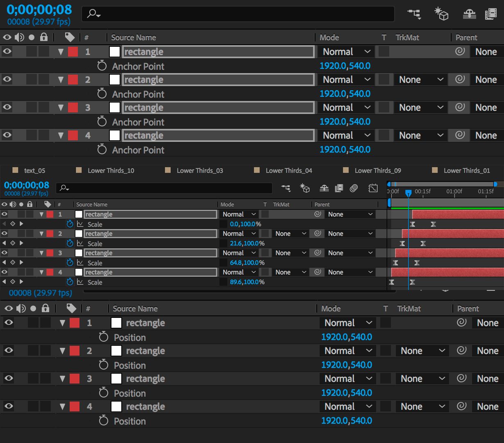504x443 pixels.
Task: Click the label tag column icon in top panel header
Action: [x=70, y=37]
